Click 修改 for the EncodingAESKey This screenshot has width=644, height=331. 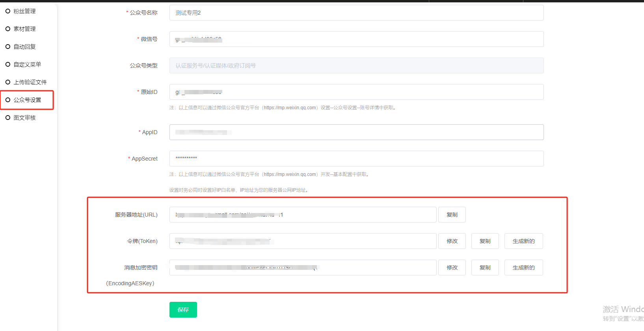[452, 268]
